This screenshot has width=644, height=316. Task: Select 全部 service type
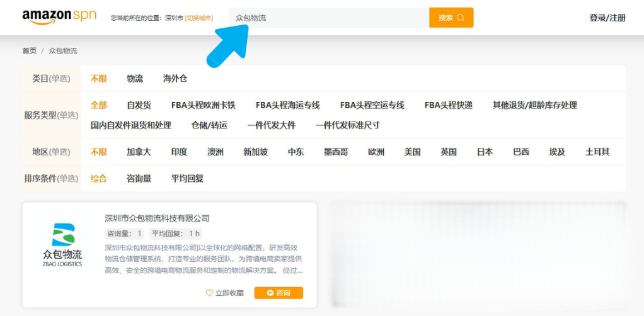click(98, 105)
